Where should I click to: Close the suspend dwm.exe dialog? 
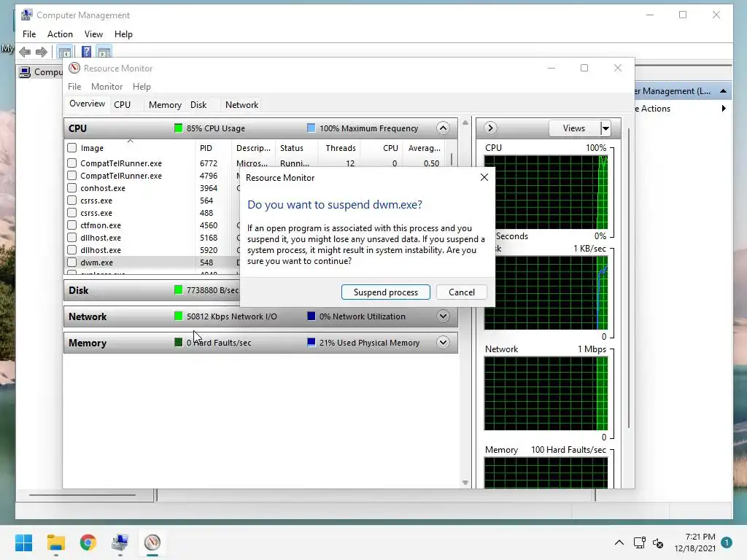484,177
